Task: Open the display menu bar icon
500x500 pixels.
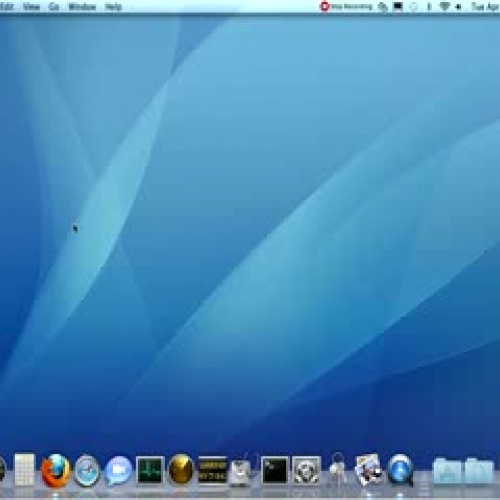Action: pos(398,6)
